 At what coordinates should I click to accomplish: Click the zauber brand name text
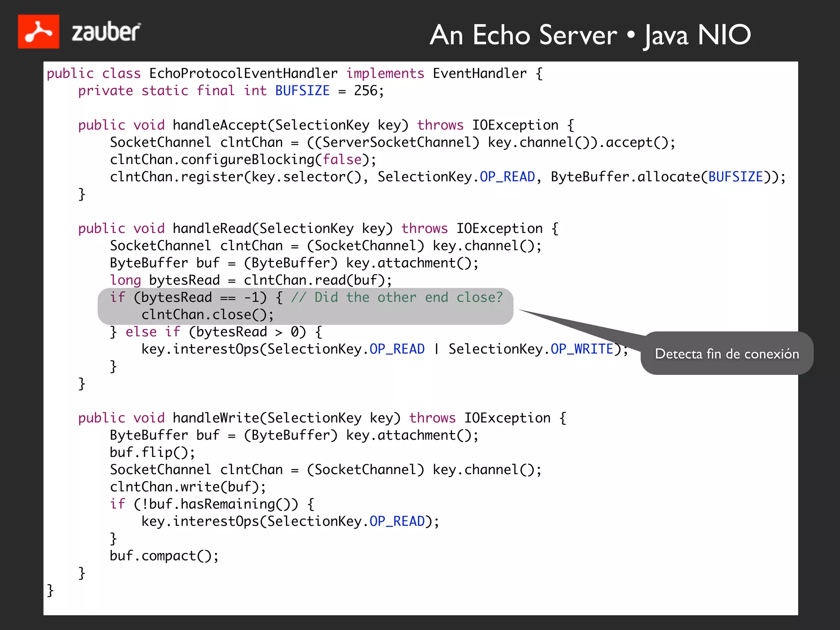coord(106,32)
